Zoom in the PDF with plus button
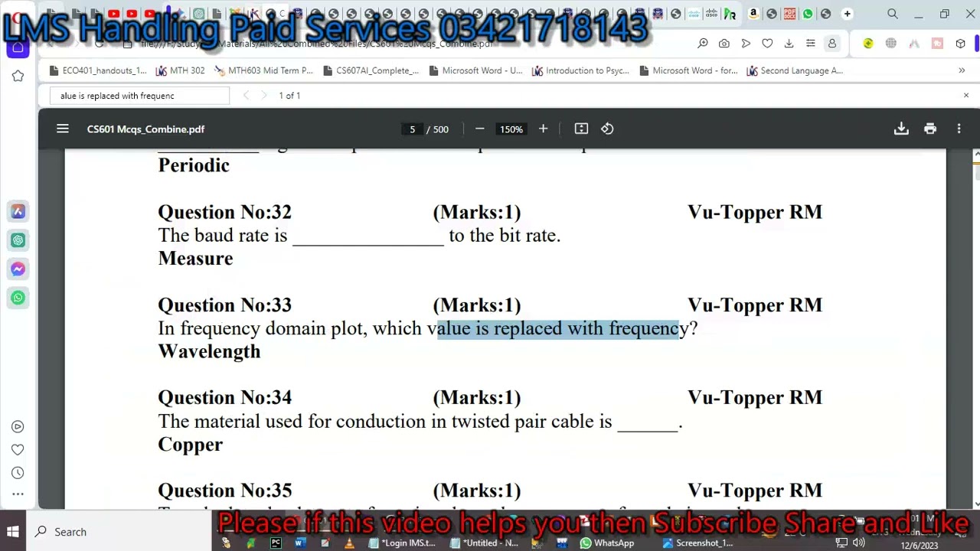 543,129
